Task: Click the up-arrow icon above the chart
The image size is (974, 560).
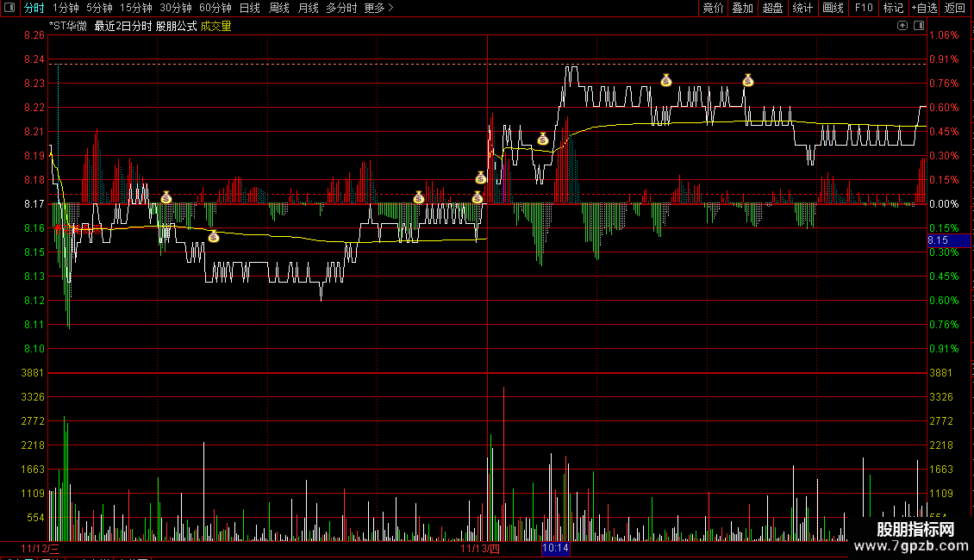Action: click(x=902, y=26)
